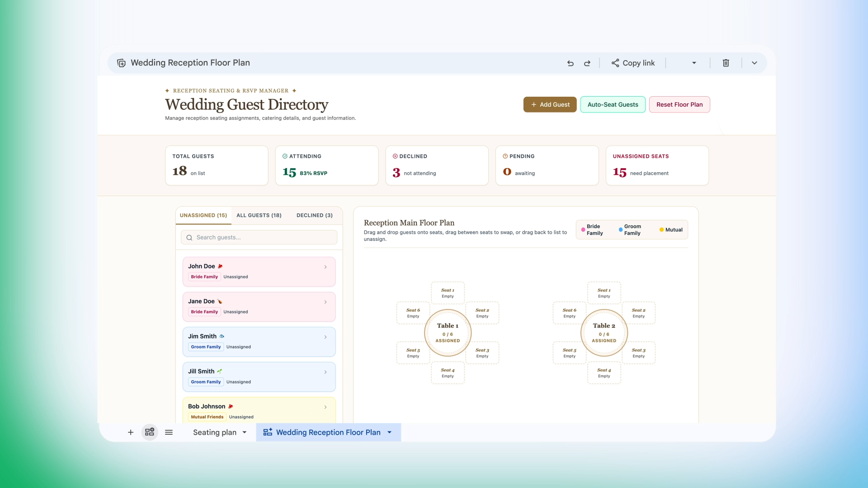Switch to the Unassigned (15) tab
This screenshot has height=488, width=868.
pyautogui.click(x=203, y=216)
